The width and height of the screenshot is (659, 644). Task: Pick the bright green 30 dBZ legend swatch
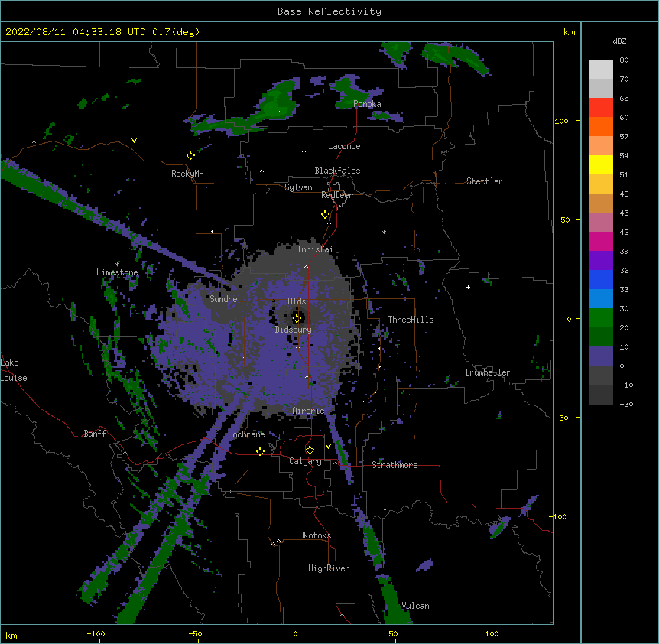pyautogui.click(x=601, y=318)
